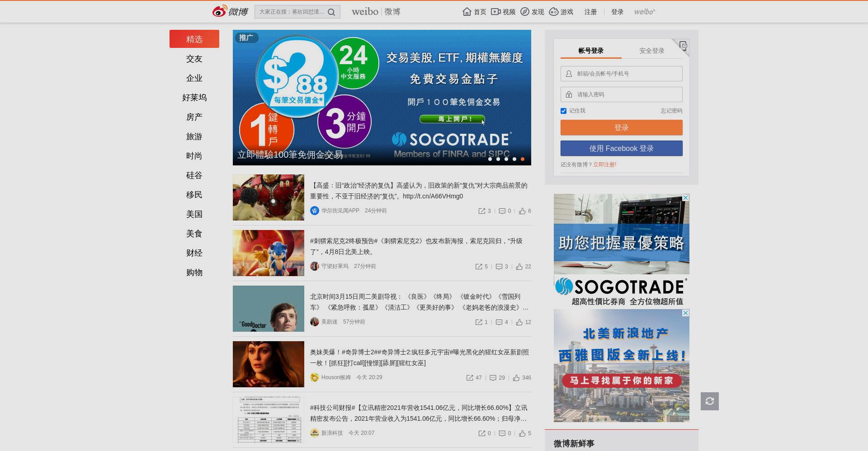Select 美国 category in the sidebar
This screenshot has height=451, width=868.
click(x=194, y=214)
